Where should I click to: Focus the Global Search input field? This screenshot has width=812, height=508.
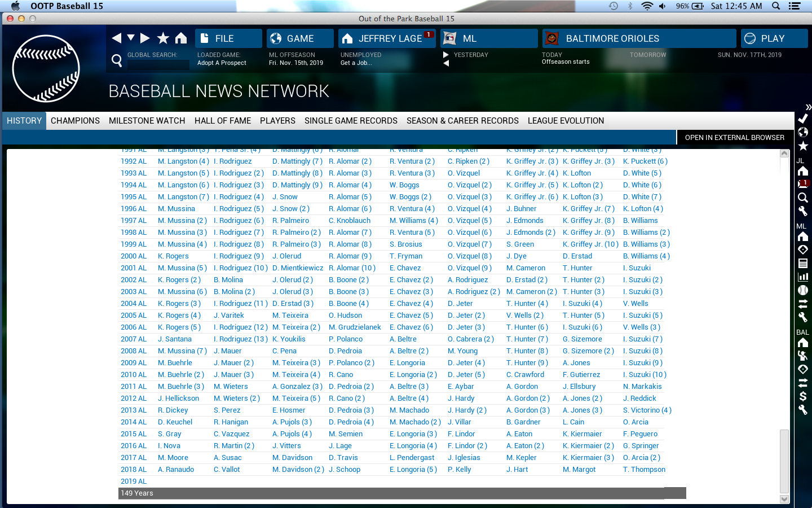click(158, 64)
